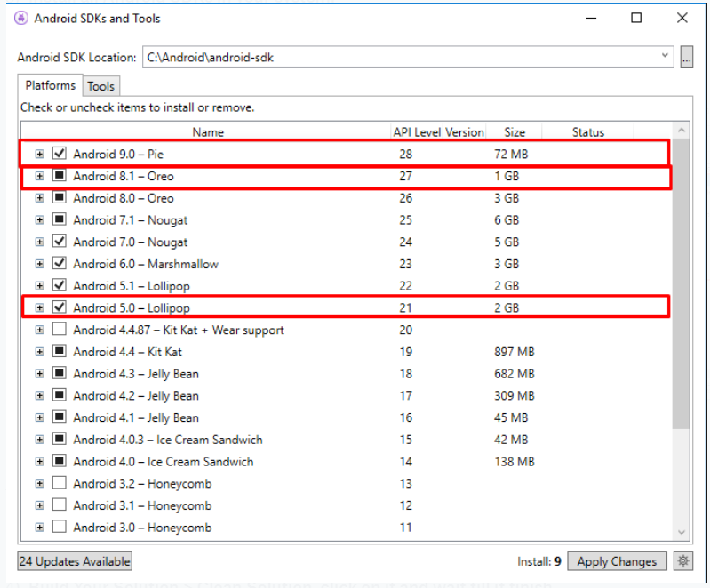This screenshot has width=710, height=588.
Task: Minimize the Android SDKs and Tools window
Action: (591, 18)
